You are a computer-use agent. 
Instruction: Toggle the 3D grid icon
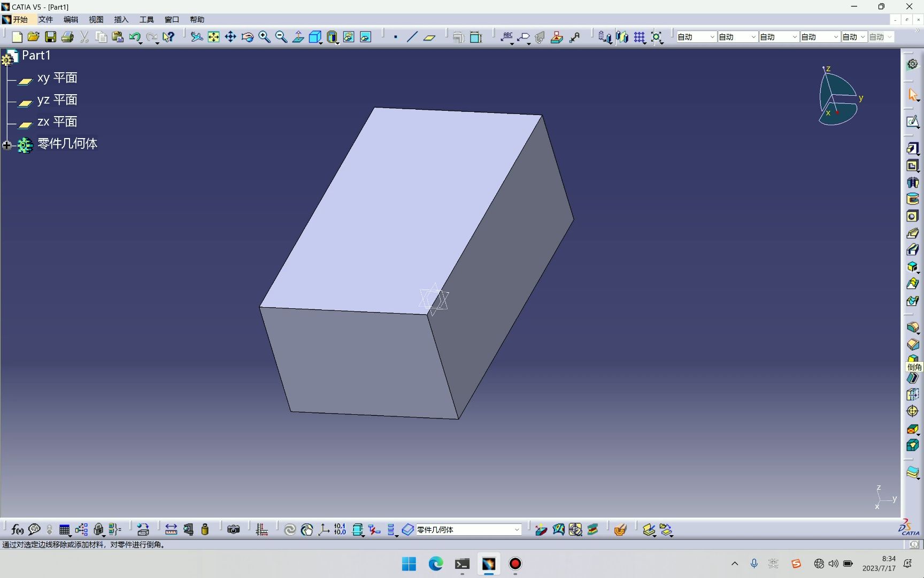tap(640, 37)
